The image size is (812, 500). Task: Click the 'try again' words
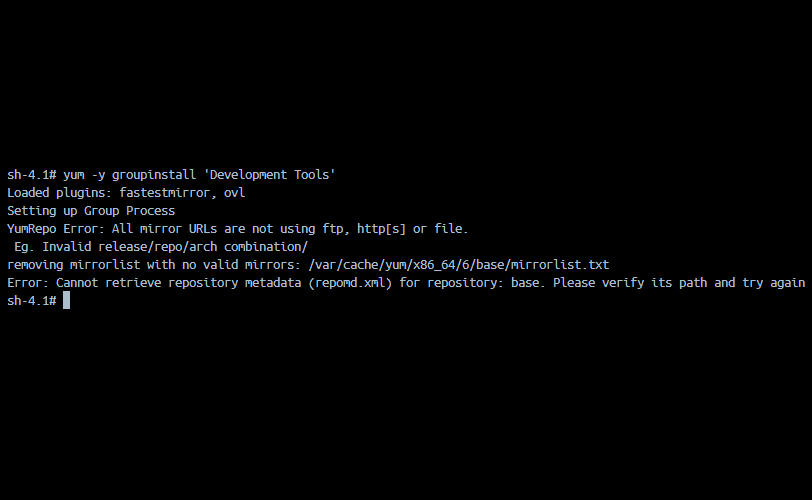(774, 283)
